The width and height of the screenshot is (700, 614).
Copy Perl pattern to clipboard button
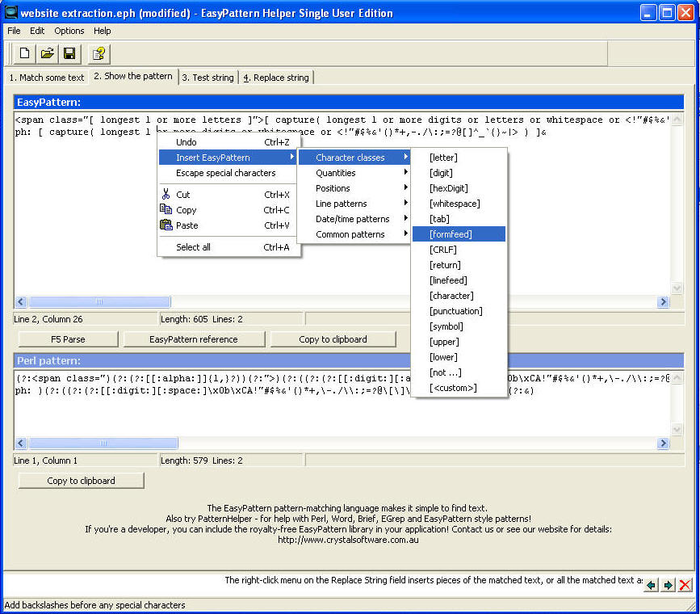82,481
